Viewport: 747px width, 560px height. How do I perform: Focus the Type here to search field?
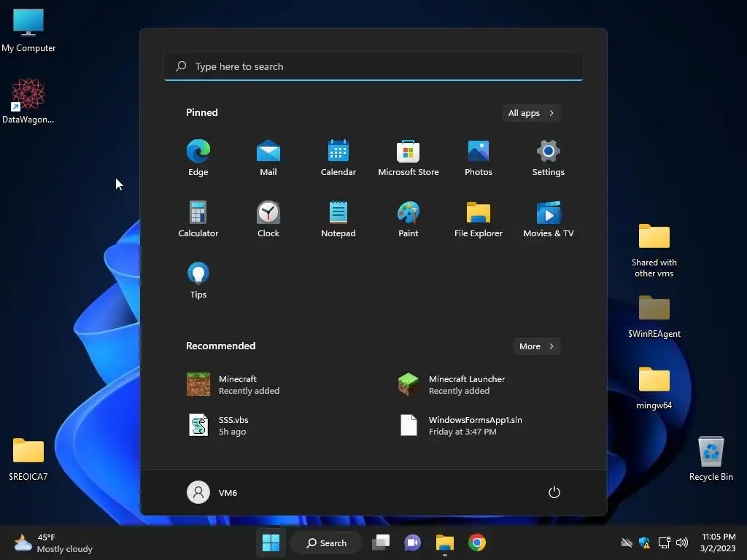[x=373, y=66]
